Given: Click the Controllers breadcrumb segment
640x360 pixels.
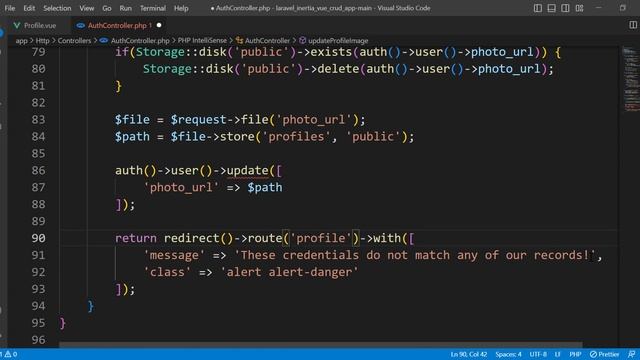Looking at the screenshot, I should [x=74, y=40].
